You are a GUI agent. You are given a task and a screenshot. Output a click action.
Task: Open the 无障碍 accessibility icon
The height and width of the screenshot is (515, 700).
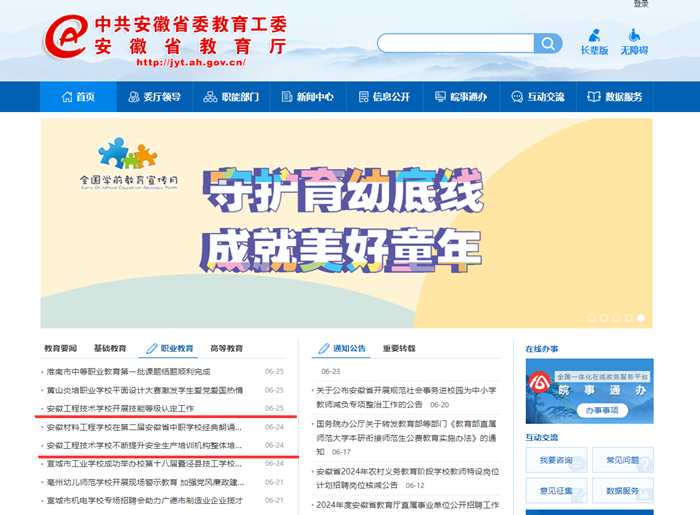click(634, 41)
